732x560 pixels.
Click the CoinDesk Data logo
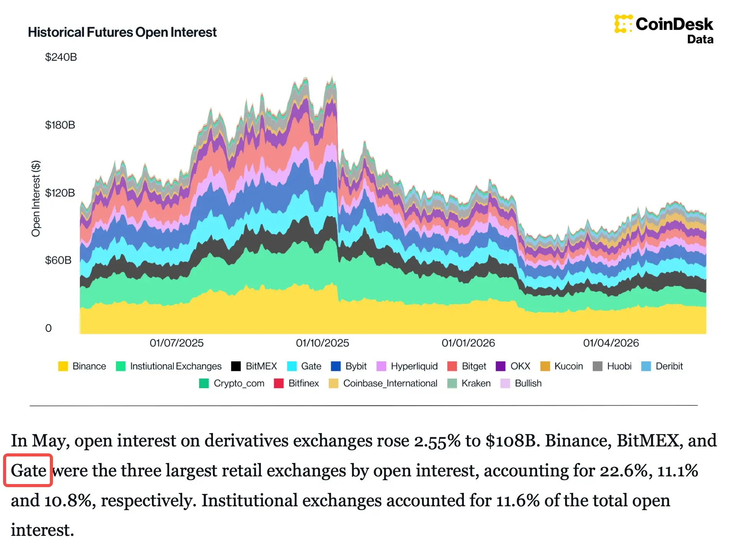663,30
